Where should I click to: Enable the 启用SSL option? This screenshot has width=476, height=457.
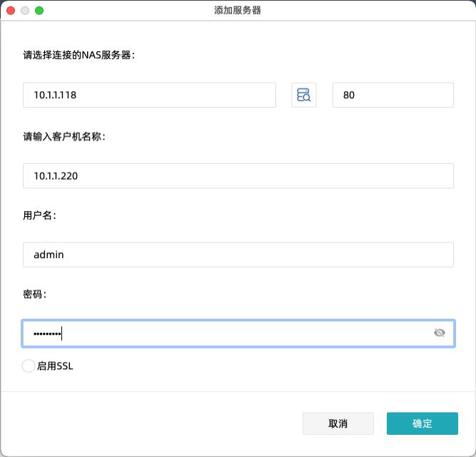pyautogui.click(x=29, y=366)
